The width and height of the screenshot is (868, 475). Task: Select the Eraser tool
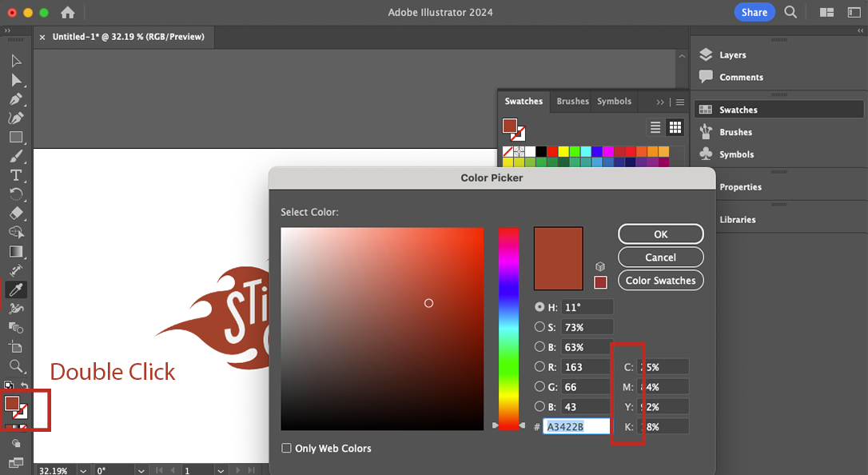coord(16,214)
